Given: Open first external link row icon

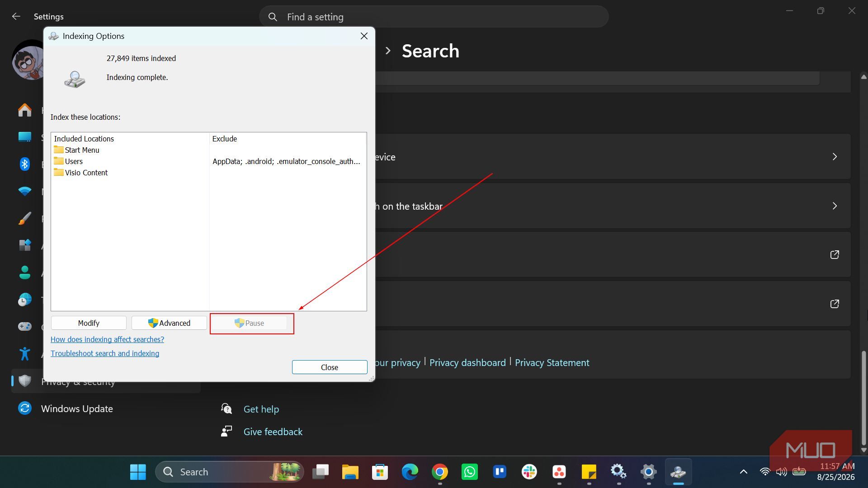Looking at the screenshot, I should point(835,255).
